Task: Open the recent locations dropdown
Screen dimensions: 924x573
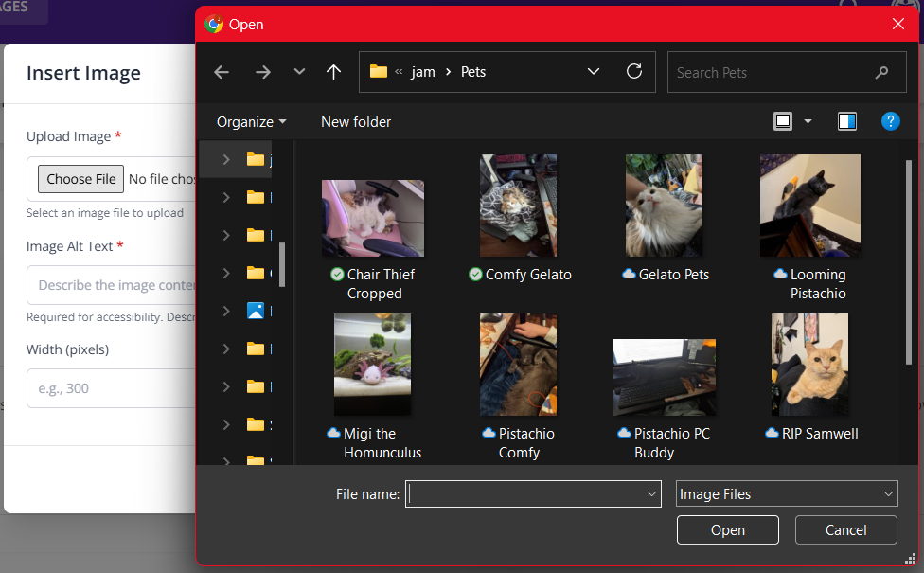Action: point(299,72)
